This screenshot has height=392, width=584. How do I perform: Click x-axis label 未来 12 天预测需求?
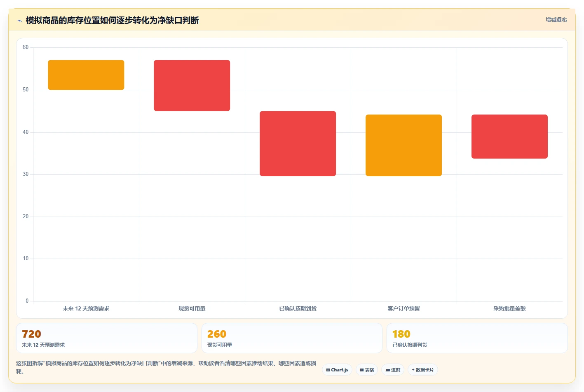pos(86,308)
